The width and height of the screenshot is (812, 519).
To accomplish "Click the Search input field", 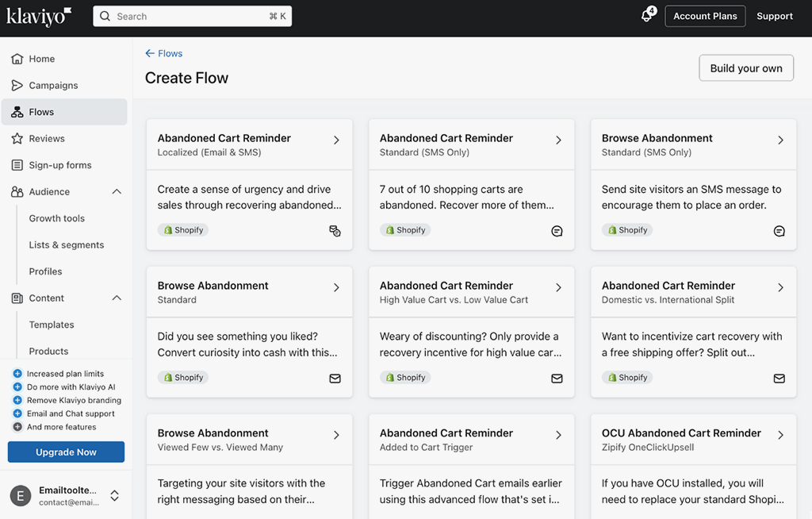I will 192,16.
